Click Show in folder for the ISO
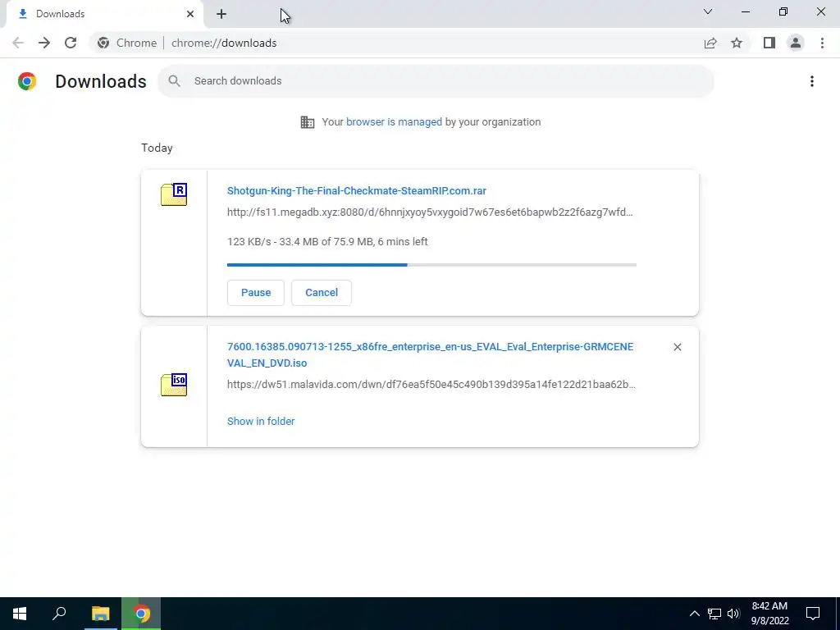 coord(261,421)
